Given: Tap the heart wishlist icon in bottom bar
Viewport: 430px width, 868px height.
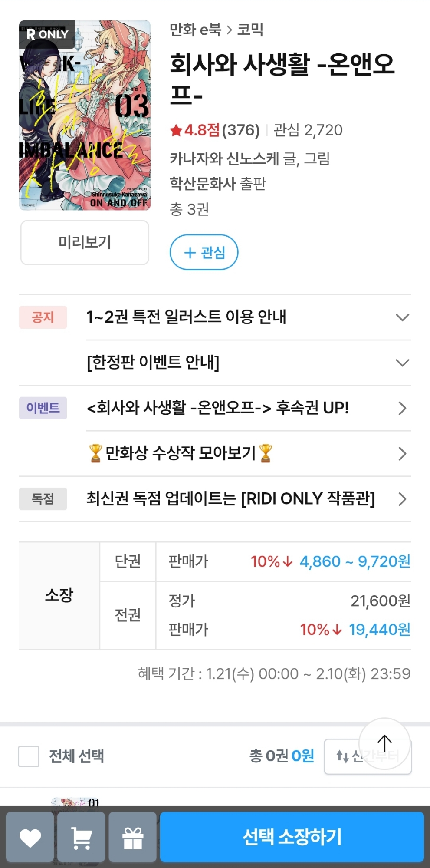Looking at the screenshot, I should click(30, 837).
